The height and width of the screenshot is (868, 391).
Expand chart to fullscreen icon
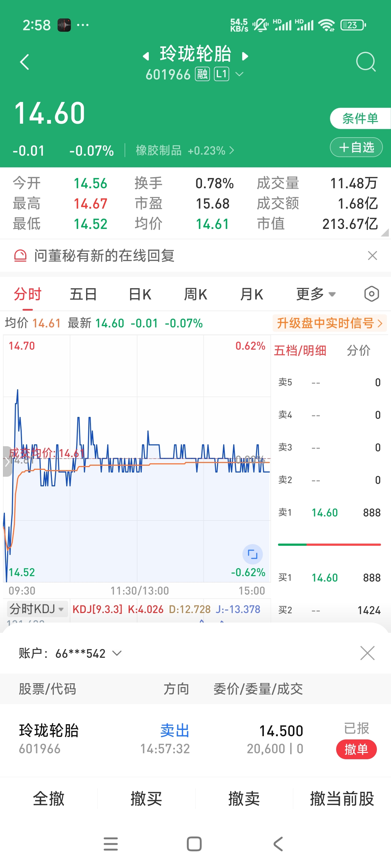252,554
